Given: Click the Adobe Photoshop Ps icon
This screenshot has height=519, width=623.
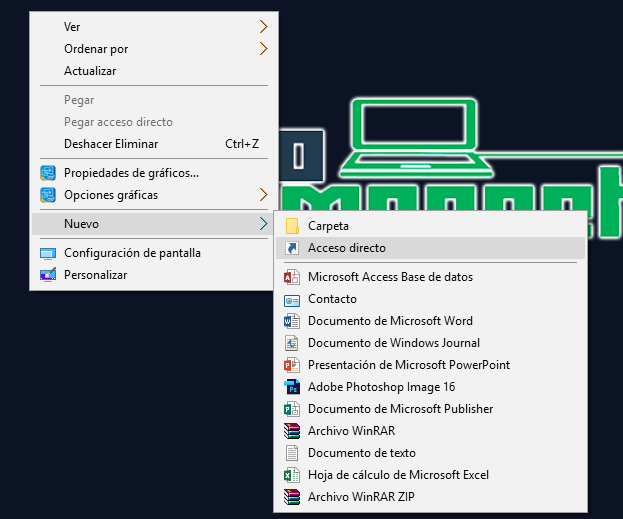Looking at the screenshot, I should 292,387.
